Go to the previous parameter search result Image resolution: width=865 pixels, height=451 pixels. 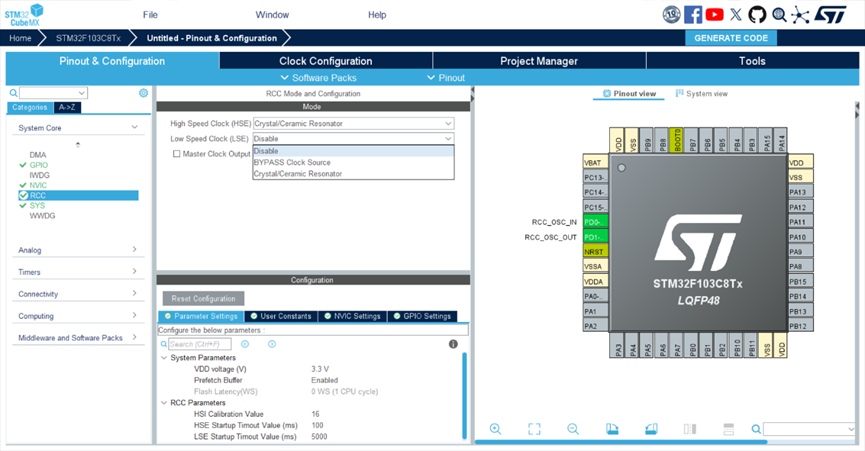(x=245, y=344)
